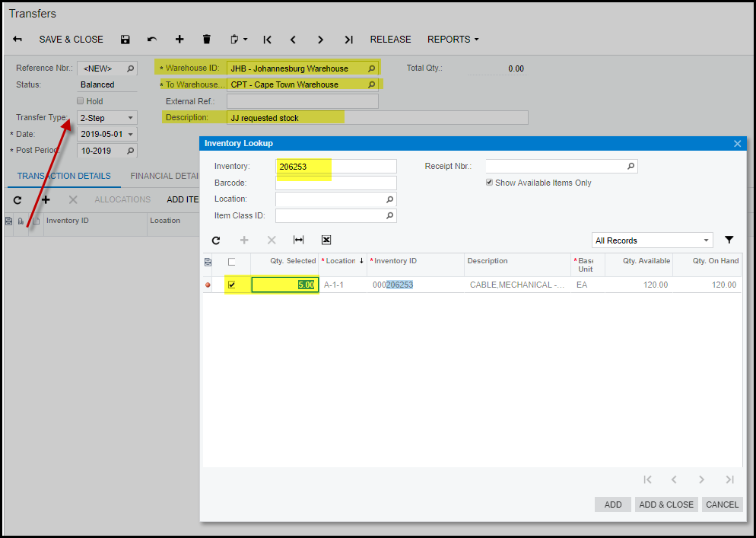
Task: Click Export to Excel icon in lookup
Action: 326,240
